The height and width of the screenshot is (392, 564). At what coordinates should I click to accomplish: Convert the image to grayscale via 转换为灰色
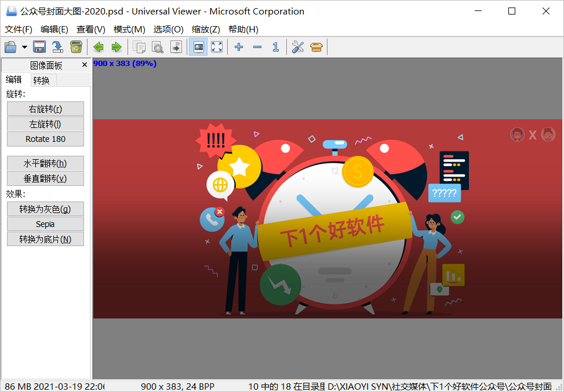coord(45,208)
